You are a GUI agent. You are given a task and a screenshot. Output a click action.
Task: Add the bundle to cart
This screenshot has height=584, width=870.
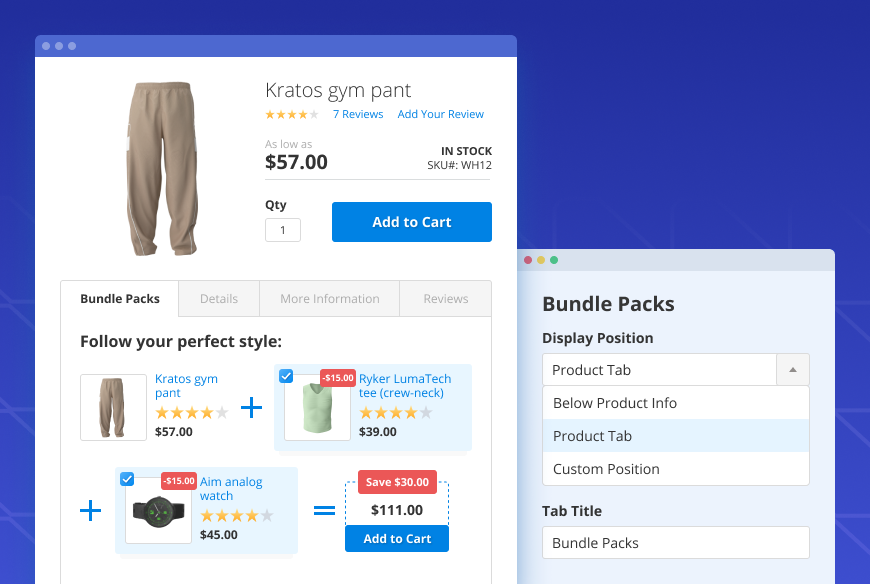(x=397, y=539)
